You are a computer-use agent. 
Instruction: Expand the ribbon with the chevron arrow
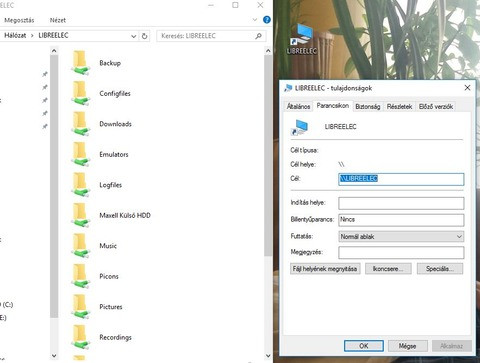coord(255,20)
